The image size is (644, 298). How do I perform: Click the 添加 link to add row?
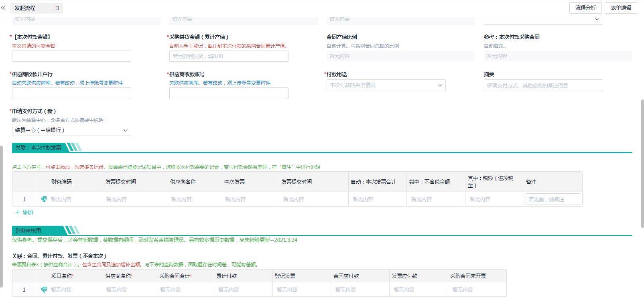tap(28, 212)
